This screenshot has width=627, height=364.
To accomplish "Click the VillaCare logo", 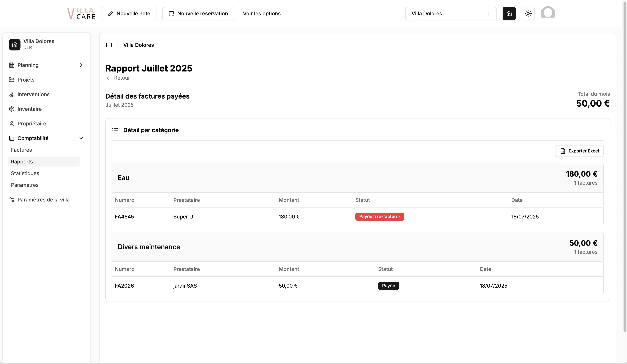I will [81, 13].
